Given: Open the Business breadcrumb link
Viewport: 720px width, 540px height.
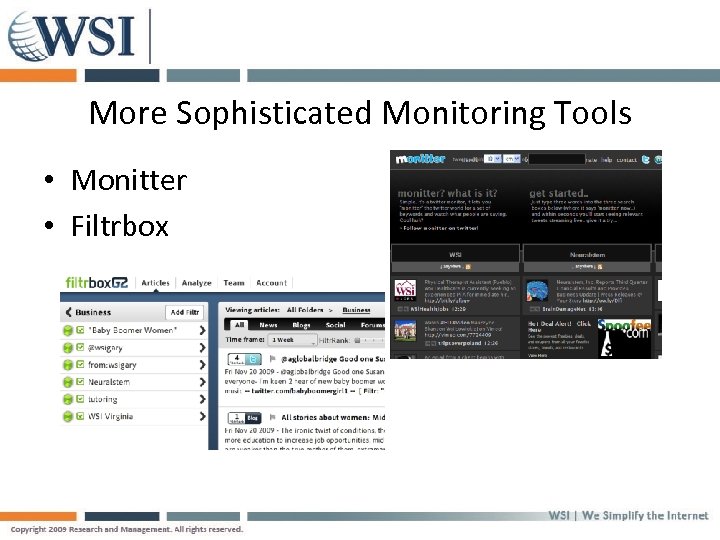Looking at the screenshot, I should coord(356,310).
